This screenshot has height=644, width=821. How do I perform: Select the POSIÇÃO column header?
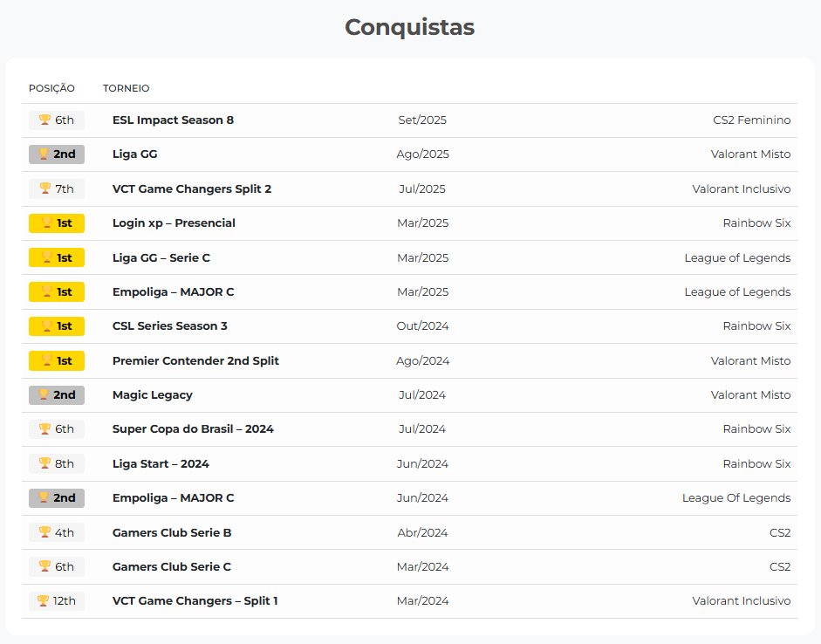click(x=51, y=88)
